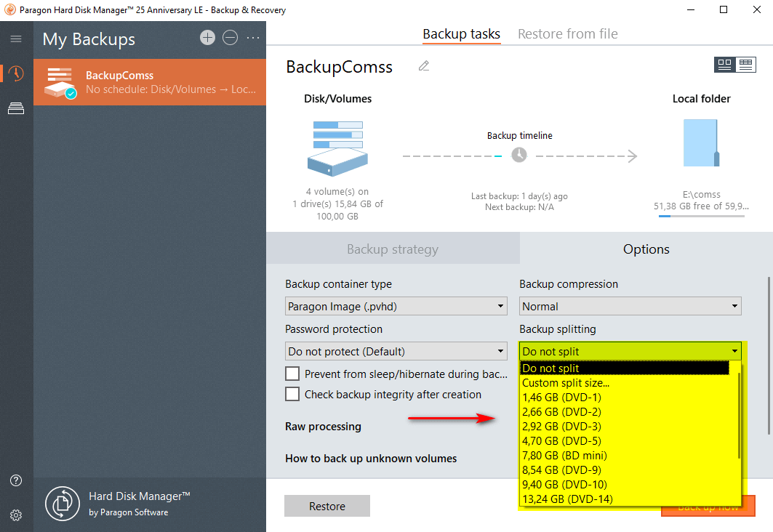Screen dimensions: 773x532
Task: Open the hamburger menu in the sidebar
Action: click(16, 39)
